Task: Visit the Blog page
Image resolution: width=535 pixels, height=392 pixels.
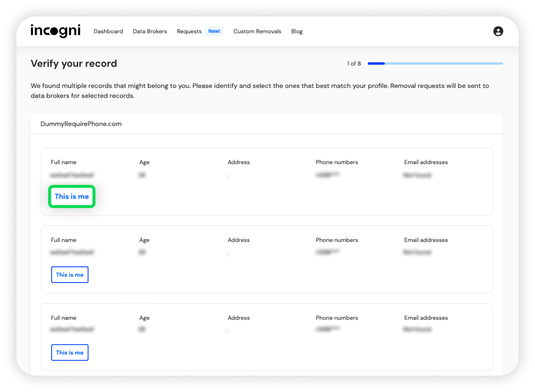Action: (297, 31)
